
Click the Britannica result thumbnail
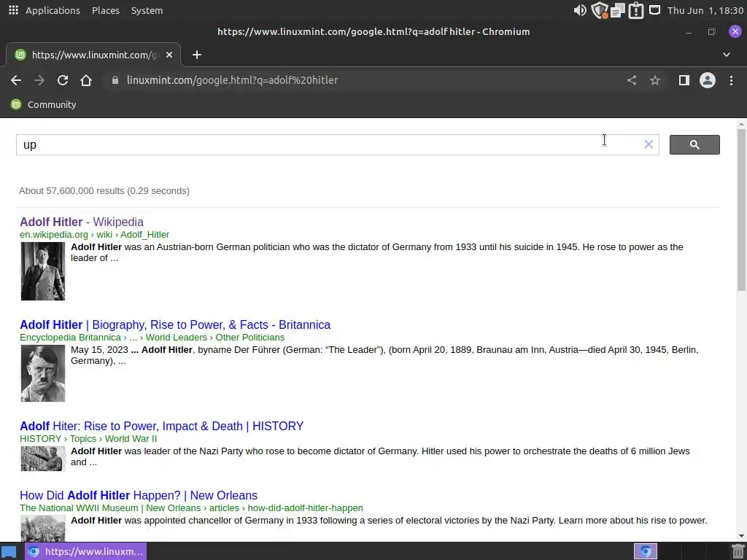coord(43,373)
